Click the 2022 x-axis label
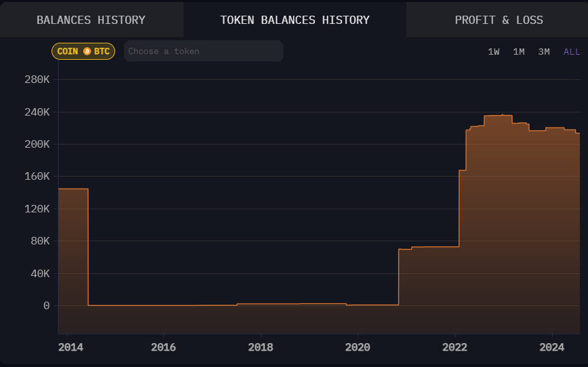 point(455,348)
